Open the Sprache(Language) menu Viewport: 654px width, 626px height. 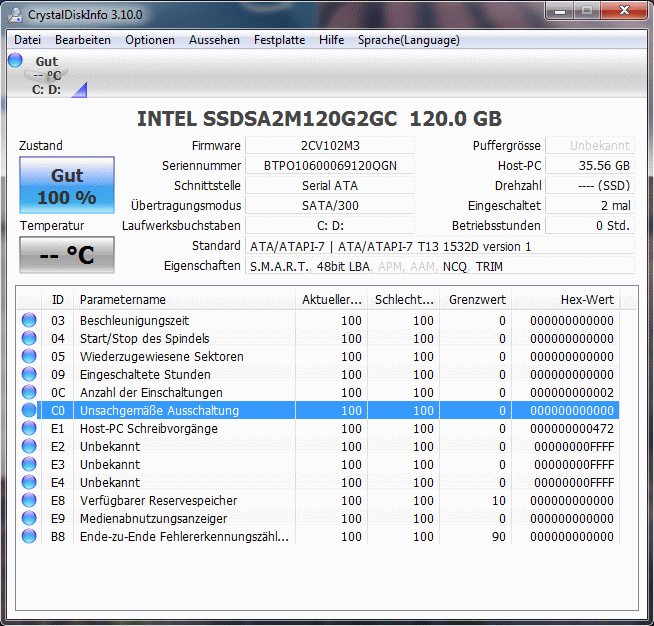409,40
